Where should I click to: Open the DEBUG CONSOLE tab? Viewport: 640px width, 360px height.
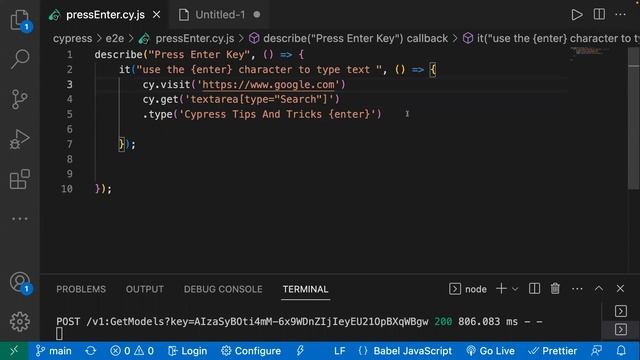223,289
